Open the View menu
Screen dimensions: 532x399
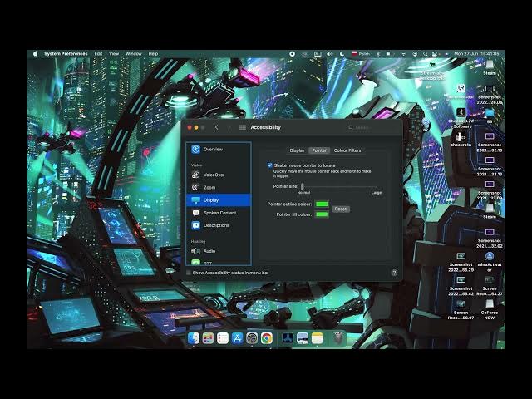114,53
